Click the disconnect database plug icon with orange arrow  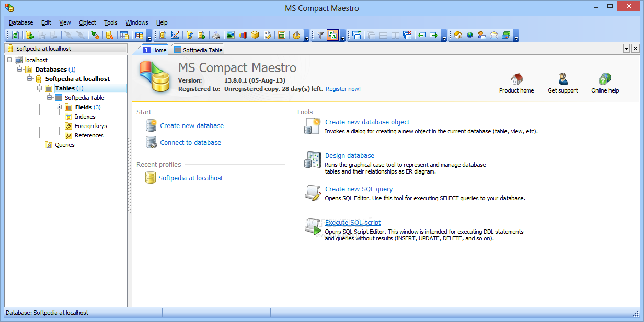(95, 35)
